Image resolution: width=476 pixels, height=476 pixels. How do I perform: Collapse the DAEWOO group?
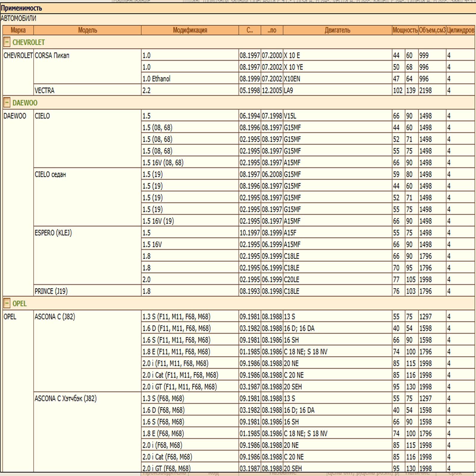[7, 103]
